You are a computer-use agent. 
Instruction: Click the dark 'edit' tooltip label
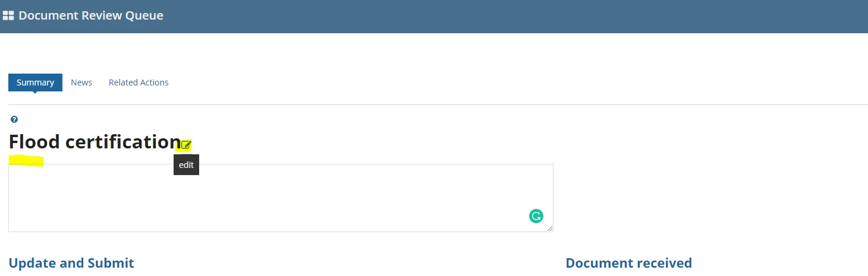(186, 165)
